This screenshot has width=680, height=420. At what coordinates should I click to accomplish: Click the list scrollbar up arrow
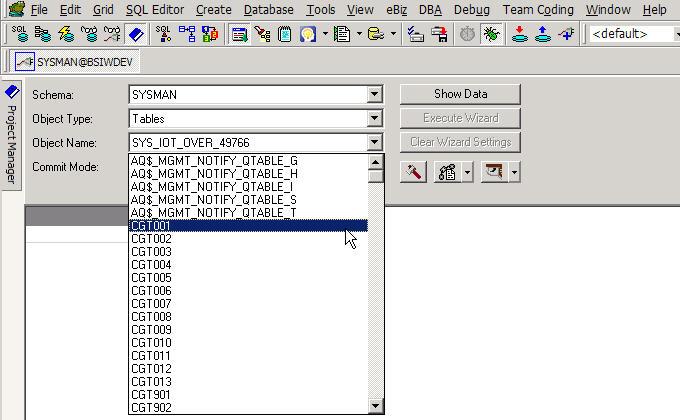pyautogui.click(x=375, y=162)
